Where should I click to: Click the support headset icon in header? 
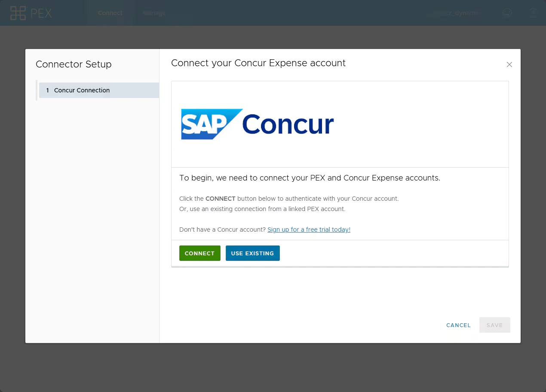click(507, 13)
